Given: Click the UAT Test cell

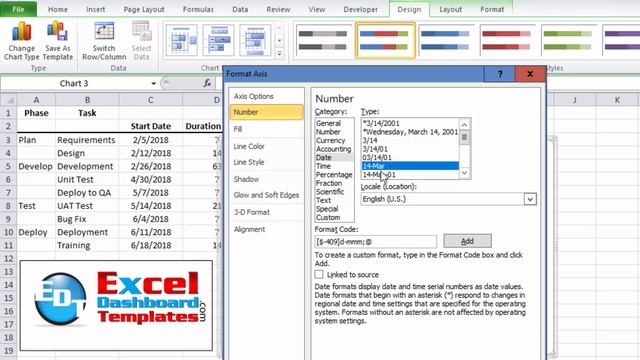Looking at the screenshot, I should point(87,206).
